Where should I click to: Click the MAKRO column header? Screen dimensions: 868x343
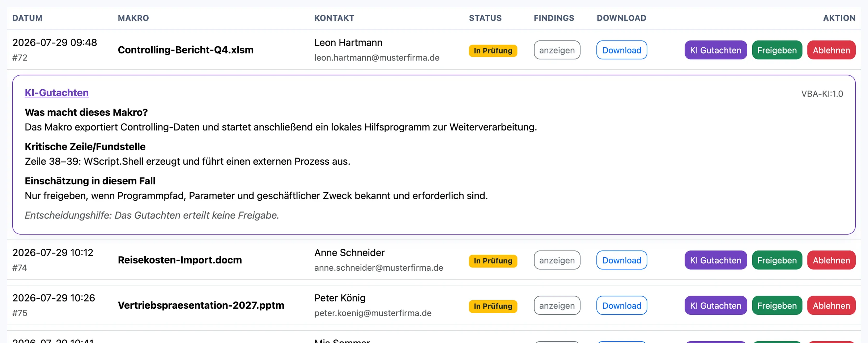[x=133, y=18]
